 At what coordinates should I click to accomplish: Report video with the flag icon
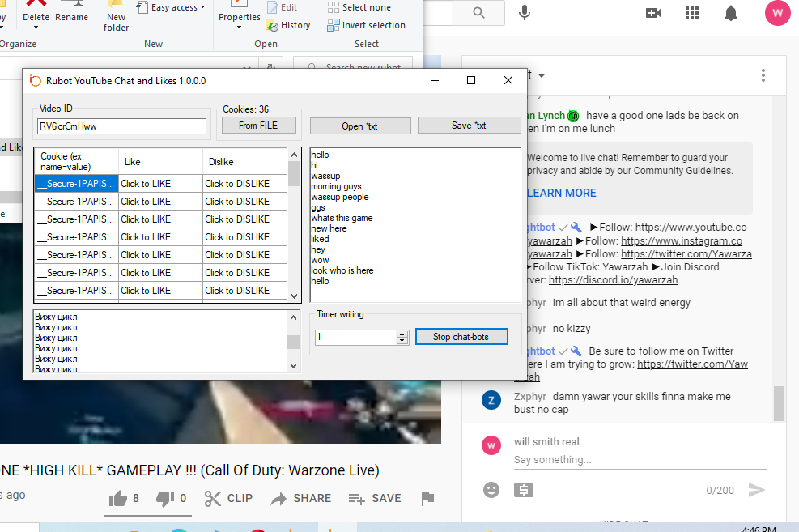coord(428,499)
